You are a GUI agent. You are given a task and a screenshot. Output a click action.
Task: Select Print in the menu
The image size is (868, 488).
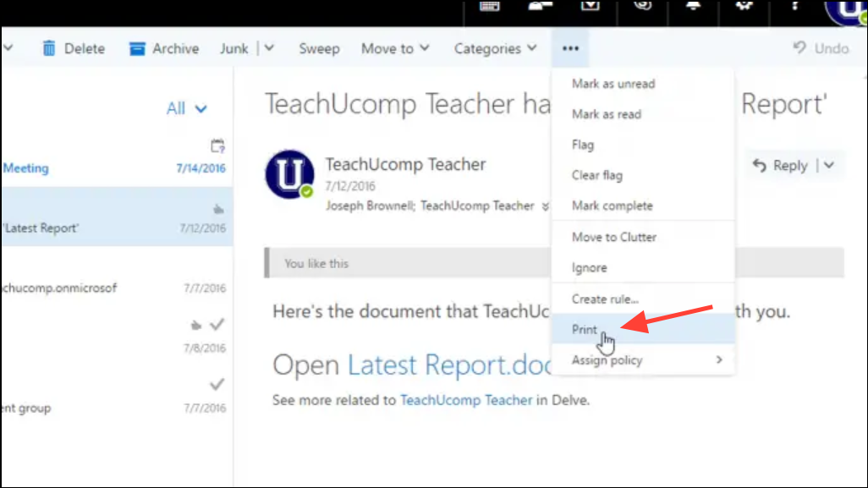(x=643, y=329)
